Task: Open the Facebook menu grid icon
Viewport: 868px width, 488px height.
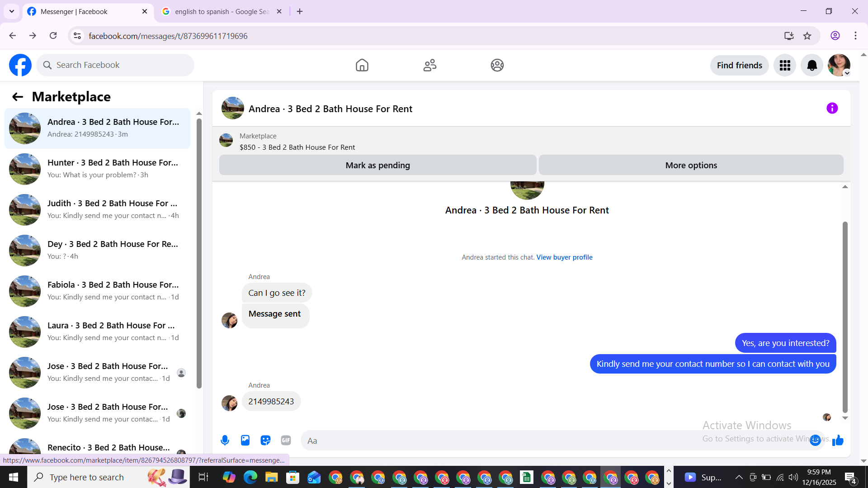Action: coord(785,65)
